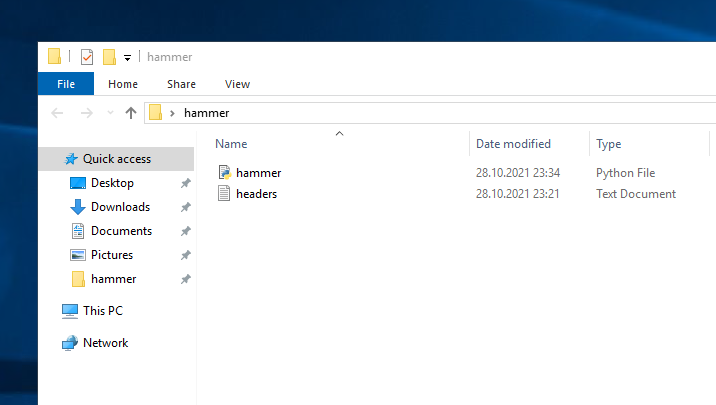Click the Back navigation arrow

[57, 113]
